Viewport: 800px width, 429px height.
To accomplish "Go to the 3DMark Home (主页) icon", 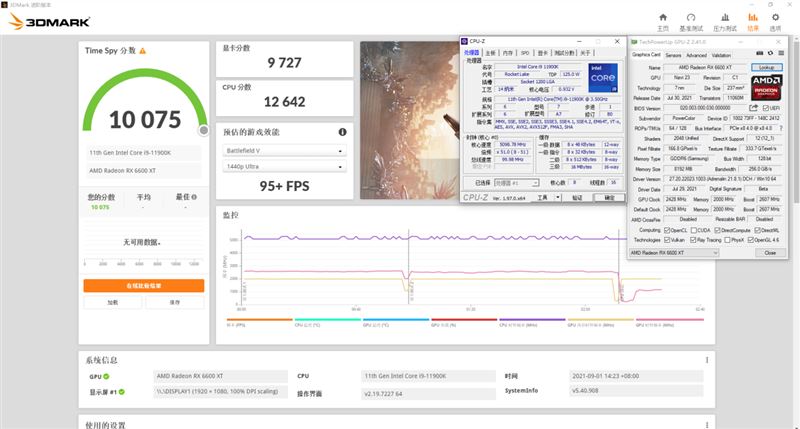I will (x=663, y=18).
